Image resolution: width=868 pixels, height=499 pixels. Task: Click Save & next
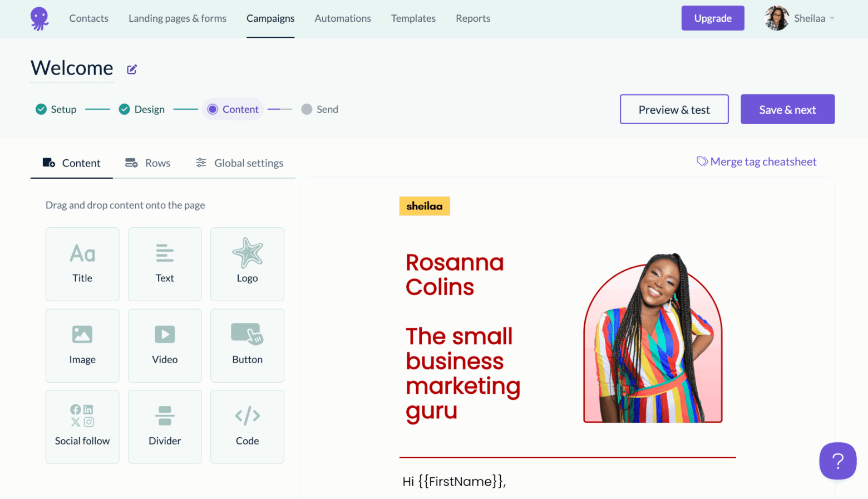tap(787, 109)
